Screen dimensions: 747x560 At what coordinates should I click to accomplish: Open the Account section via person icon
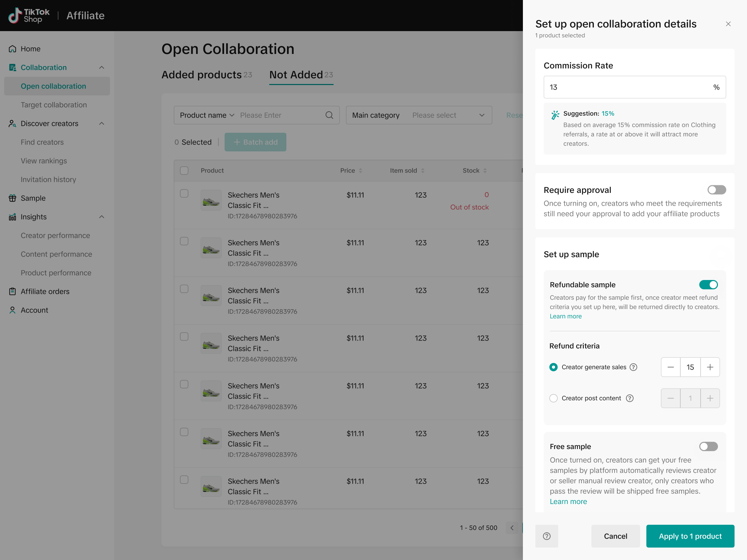(x=12, y=310)
